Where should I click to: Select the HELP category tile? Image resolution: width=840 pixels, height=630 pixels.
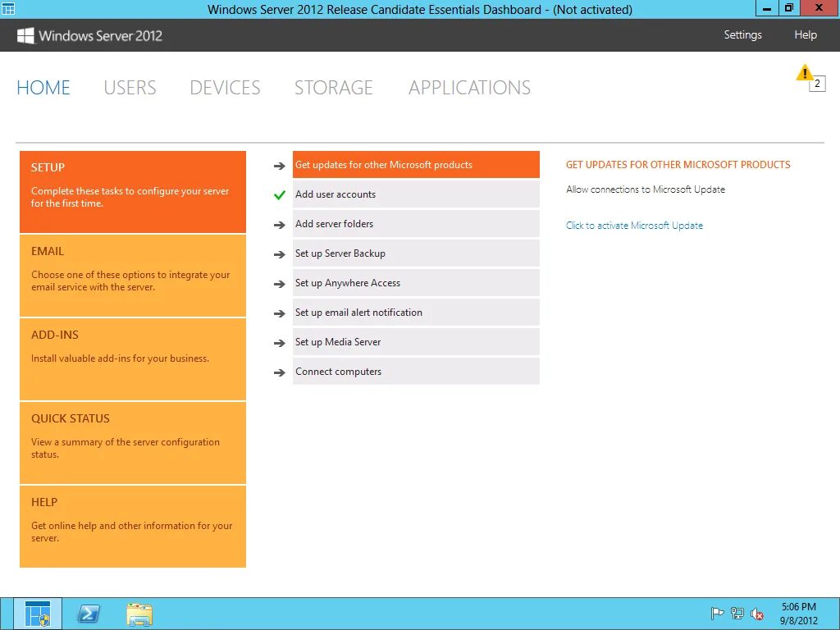[x=133, y=526]
